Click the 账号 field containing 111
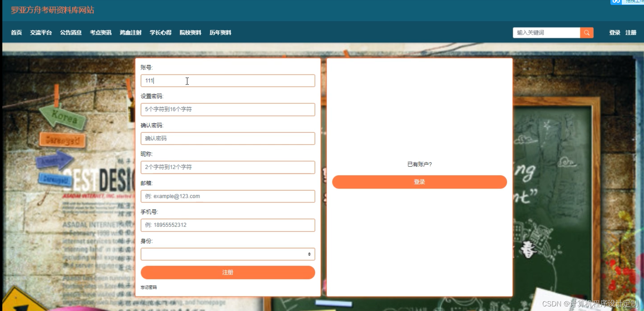The height and width of the screenshot is (311, 644). pyautogui.click(x=228, y=81)
